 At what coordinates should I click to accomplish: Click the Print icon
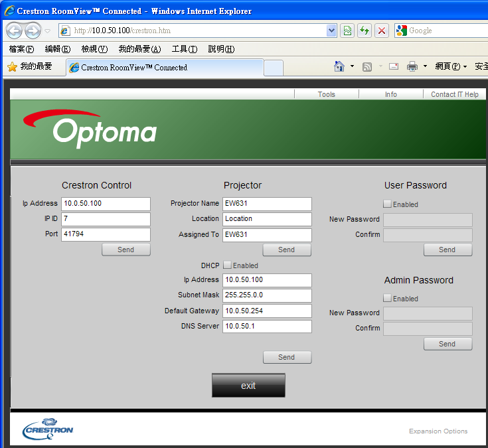tap(412, 66)
